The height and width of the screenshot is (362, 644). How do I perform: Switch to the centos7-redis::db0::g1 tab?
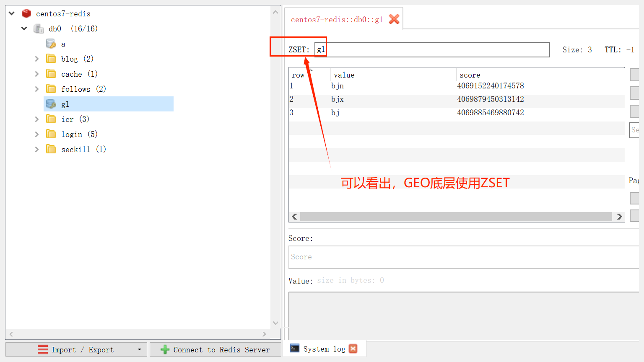(337, 19)
